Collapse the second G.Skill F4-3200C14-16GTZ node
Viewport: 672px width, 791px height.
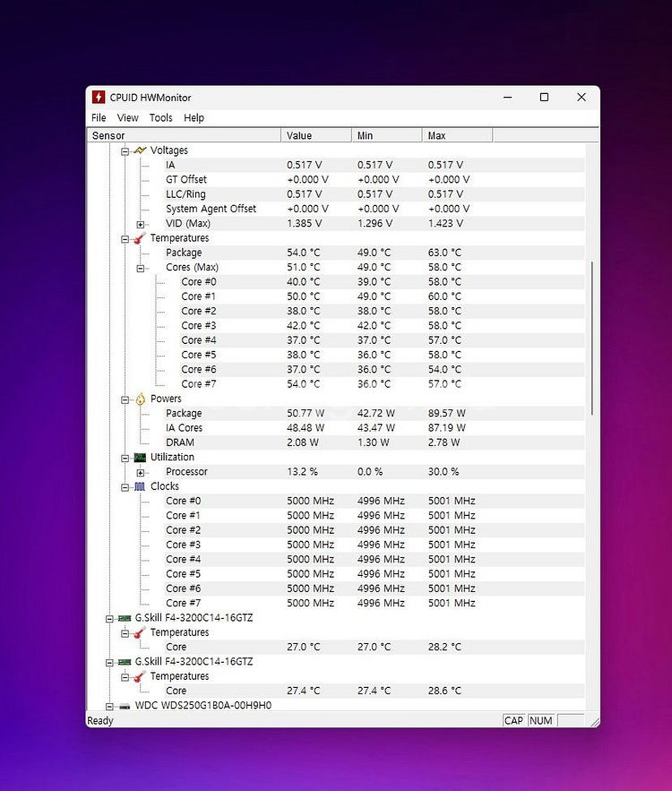pyautogui.click(x=109, y=663)
